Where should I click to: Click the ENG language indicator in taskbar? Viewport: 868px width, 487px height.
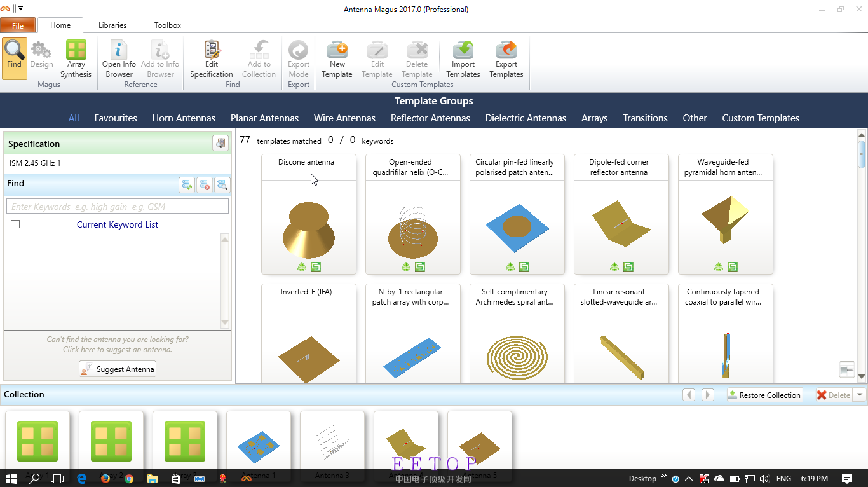coord(783,478)
